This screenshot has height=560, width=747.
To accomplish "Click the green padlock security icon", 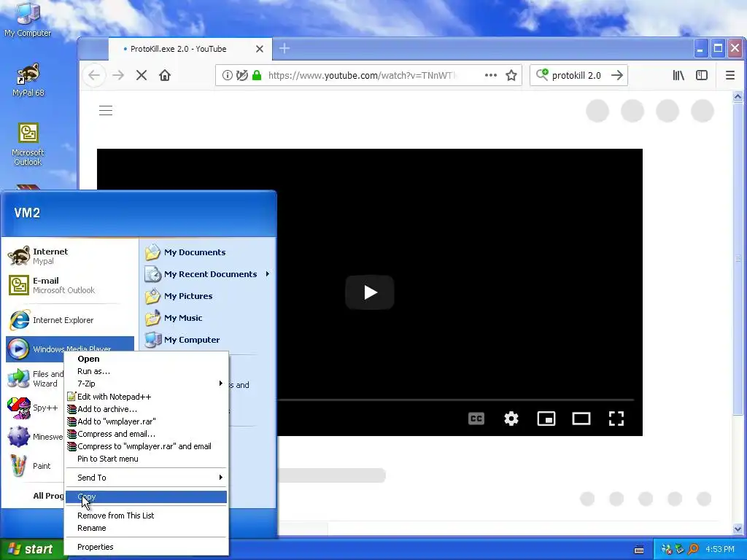I will (x=257, y=75).
